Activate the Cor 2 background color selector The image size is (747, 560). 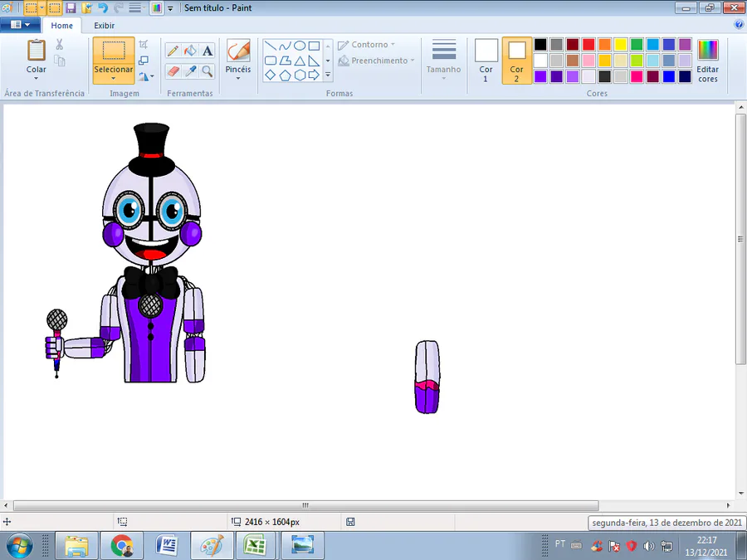(x=517, y=61)
